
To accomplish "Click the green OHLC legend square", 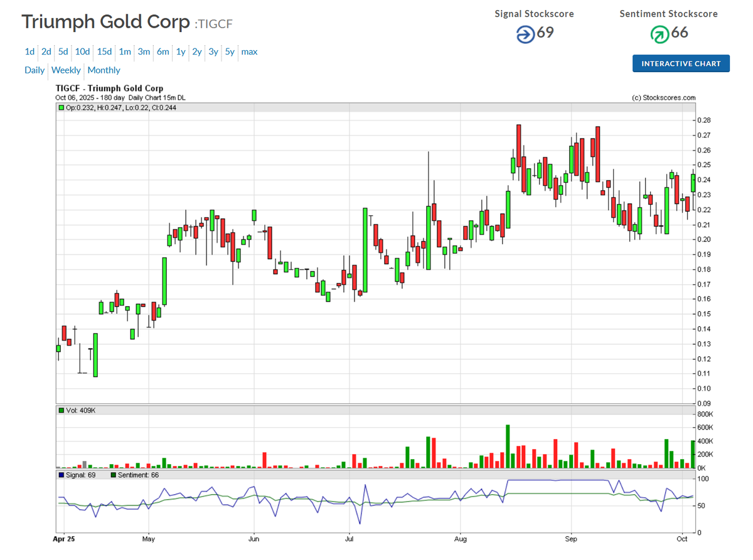I will pyautogui.click(x=61, y=108).
